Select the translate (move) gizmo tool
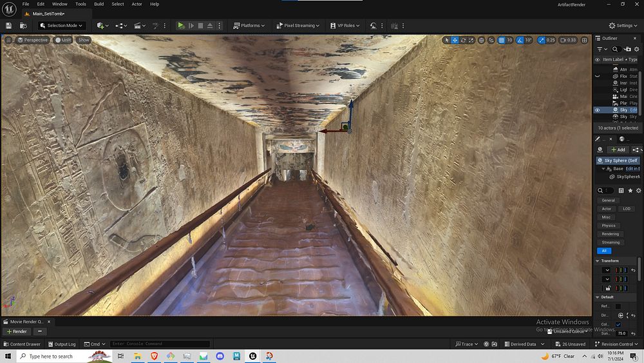 (455, 40)
